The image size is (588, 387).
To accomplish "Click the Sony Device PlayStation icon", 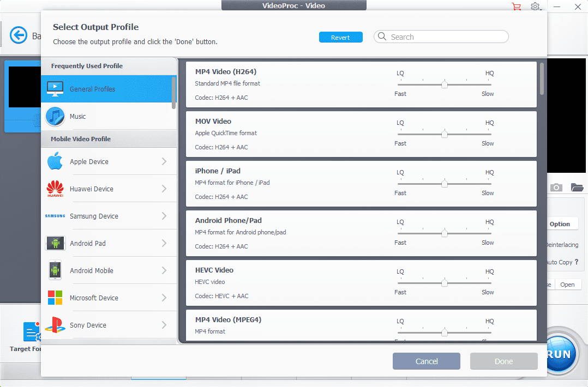I will 55,325.
